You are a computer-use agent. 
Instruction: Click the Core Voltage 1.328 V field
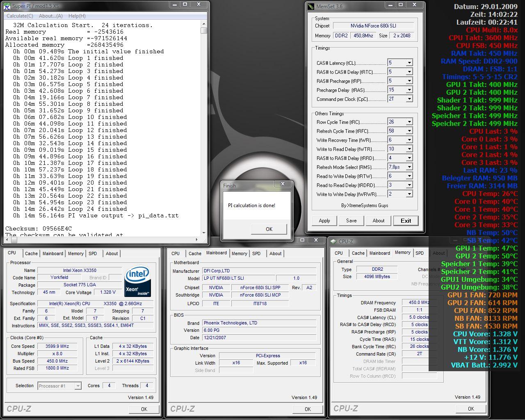[108, 292]
